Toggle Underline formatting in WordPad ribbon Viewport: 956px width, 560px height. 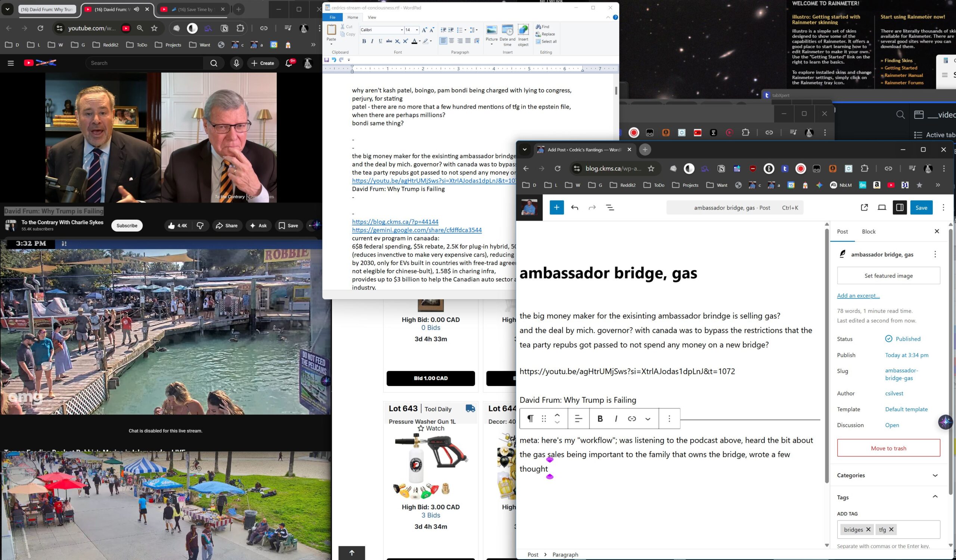pos(381,41)
